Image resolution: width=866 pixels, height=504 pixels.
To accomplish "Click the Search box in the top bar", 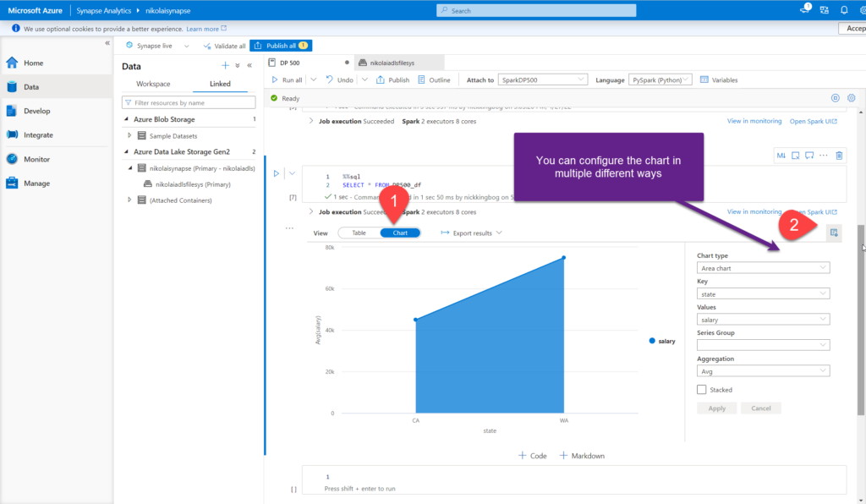I will coord(536,10).
